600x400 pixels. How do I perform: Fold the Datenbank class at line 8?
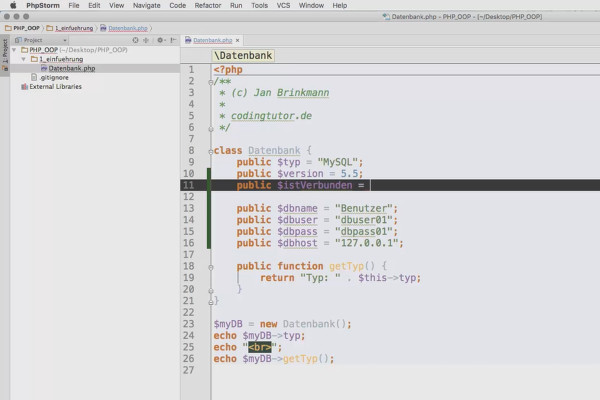click(210, 152)
